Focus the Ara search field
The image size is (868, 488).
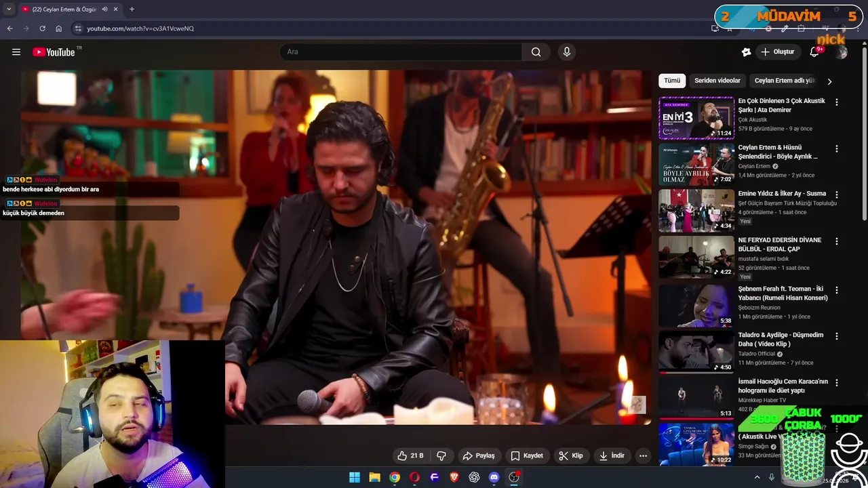tap(401, 52)
